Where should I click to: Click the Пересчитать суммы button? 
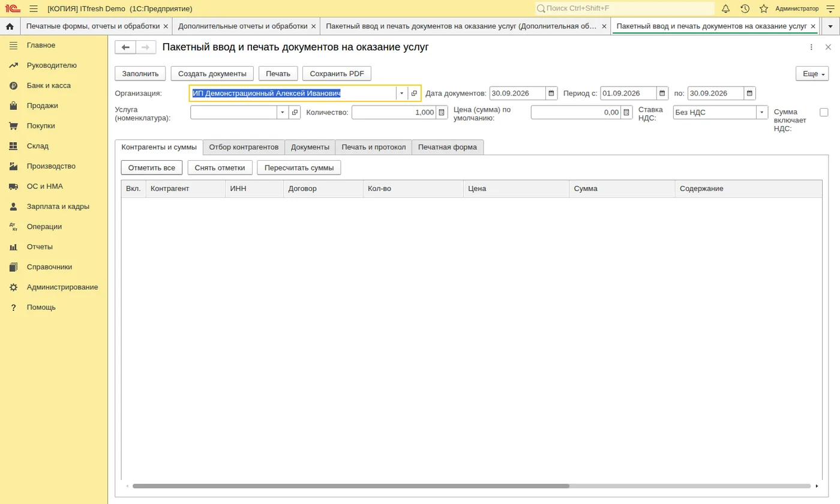coord(299,168)
